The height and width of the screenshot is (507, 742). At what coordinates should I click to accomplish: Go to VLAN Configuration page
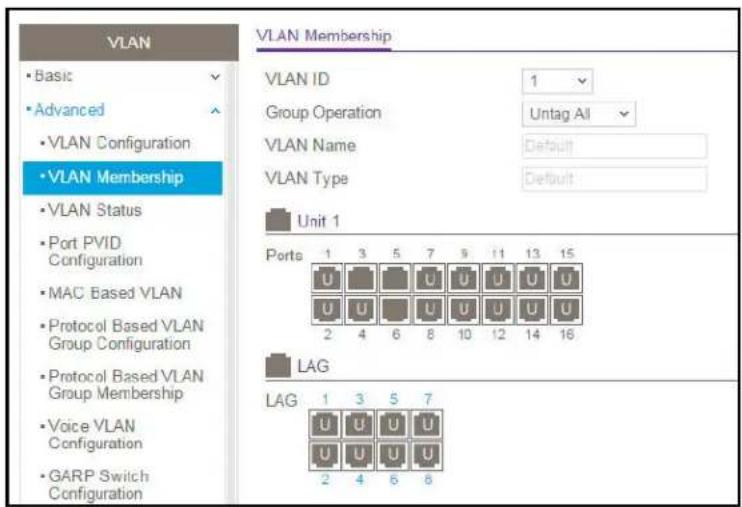click(119, 143)
